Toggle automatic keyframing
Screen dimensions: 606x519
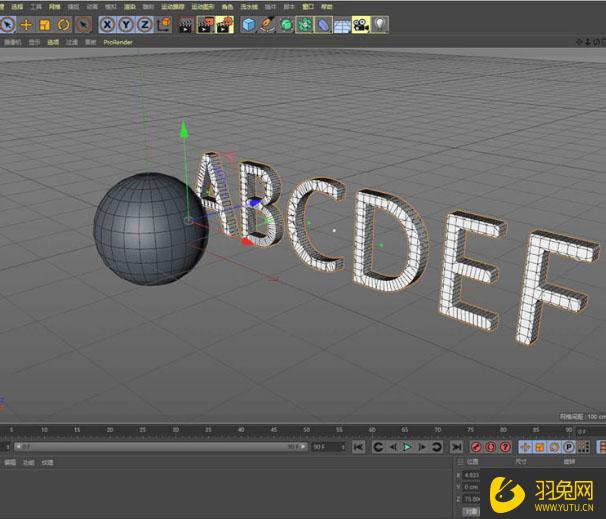pos(491,447)
